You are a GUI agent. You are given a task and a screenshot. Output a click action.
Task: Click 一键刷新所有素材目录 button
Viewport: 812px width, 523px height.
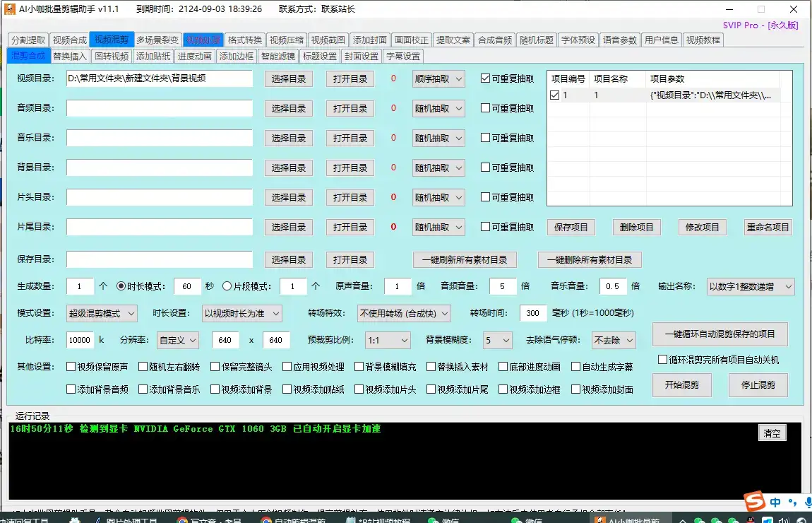tap(465, 259)
